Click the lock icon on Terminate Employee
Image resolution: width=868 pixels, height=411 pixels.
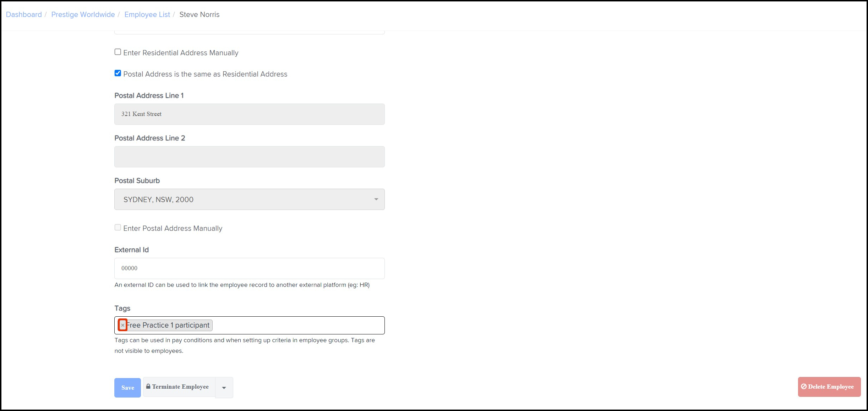148,387
